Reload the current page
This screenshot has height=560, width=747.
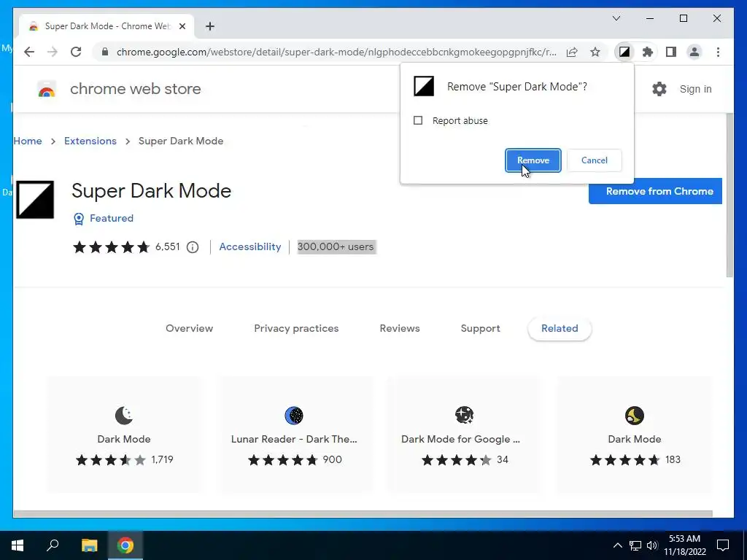click(76, 52)
